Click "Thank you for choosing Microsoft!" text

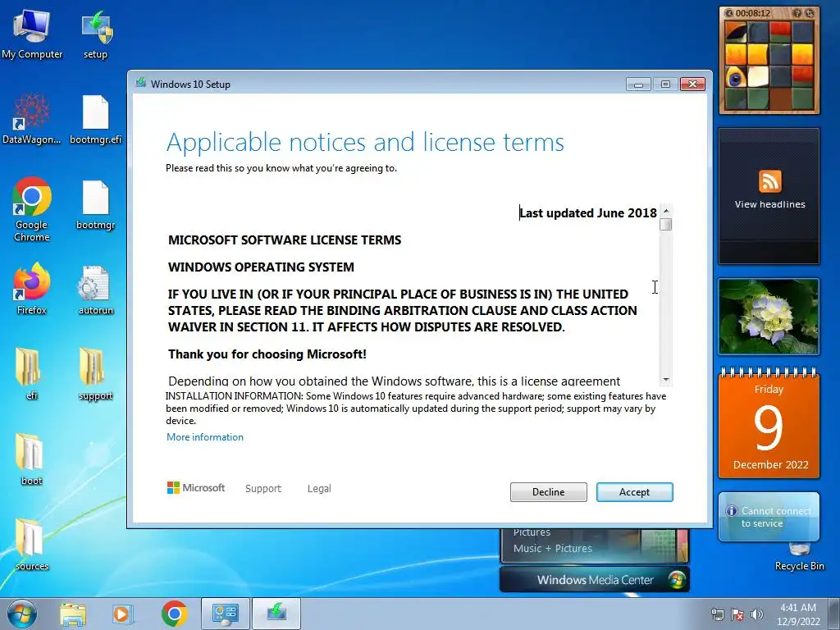[267, 354]
